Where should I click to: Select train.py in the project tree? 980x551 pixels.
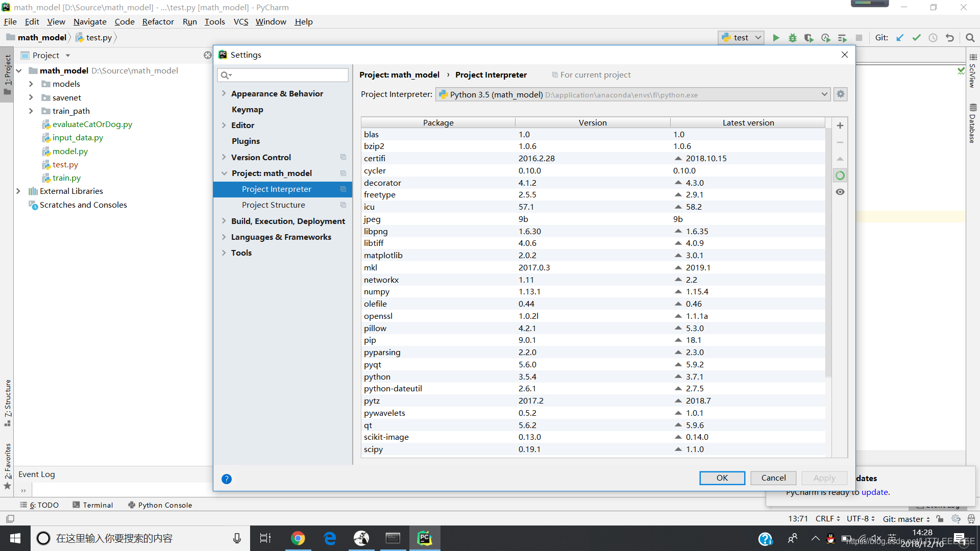66,178
